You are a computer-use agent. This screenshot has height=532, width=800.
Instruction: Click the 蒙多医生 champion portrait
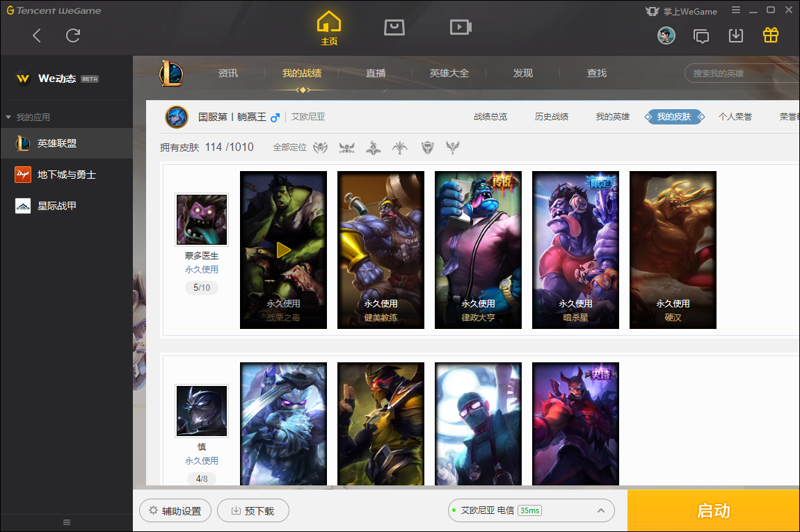tap(202, 219)
